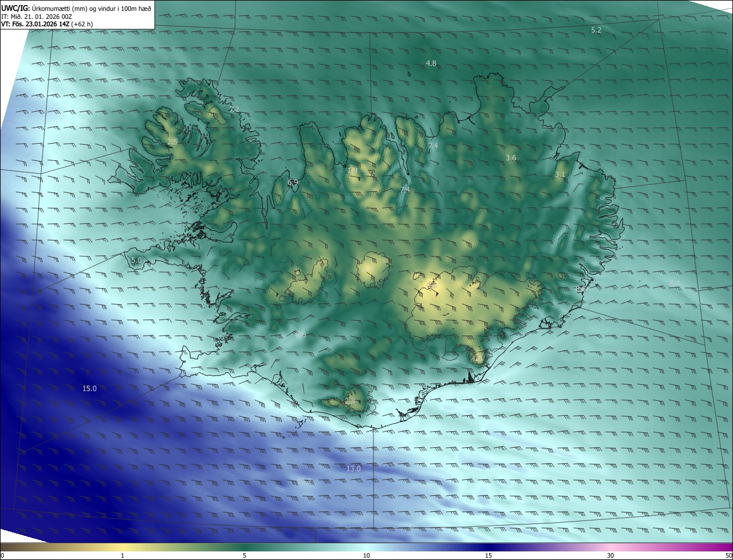Click the 30 tick on the colour scale

tap(610, 555)
